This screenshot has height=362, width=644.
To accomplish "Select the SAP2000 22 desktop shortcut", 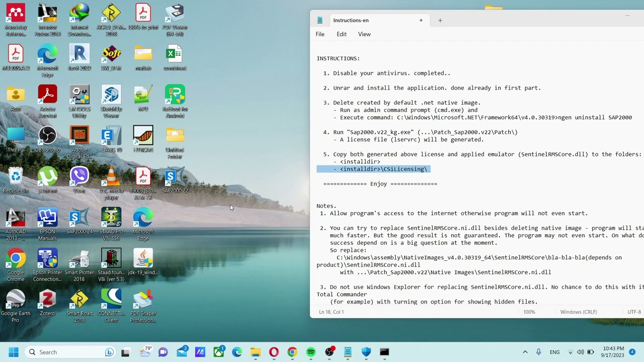I will [175, 180].
